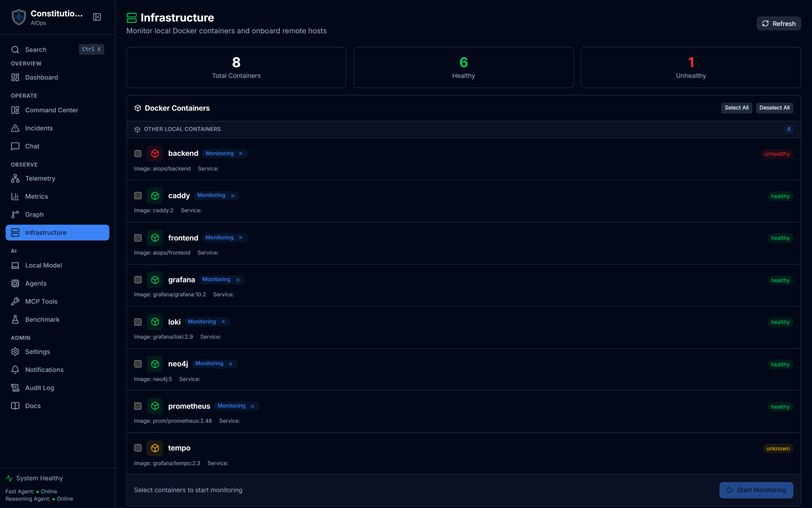Click the unhealthy status badge on backend
This screenshot has height=508, width=812.
coord(777,154)
